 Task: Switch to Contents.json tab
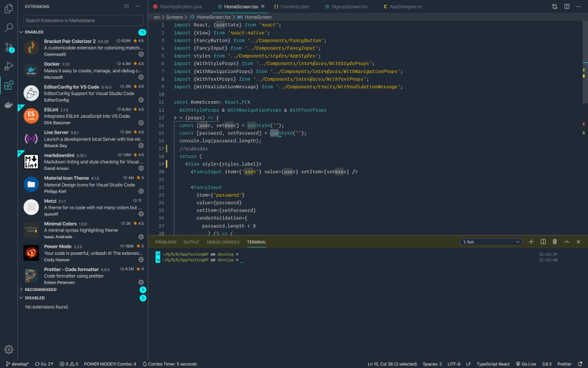291,7
